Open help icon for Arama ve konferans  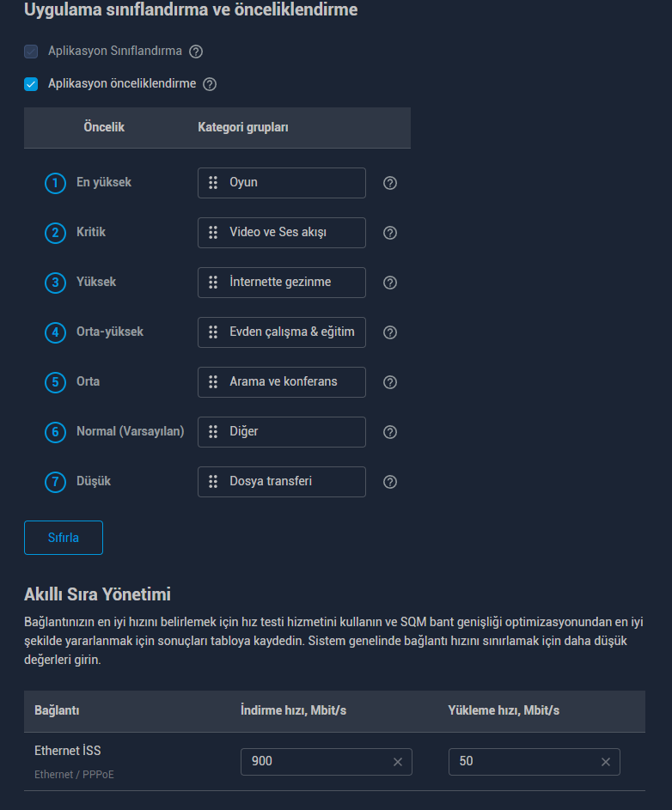coord(390,382)
